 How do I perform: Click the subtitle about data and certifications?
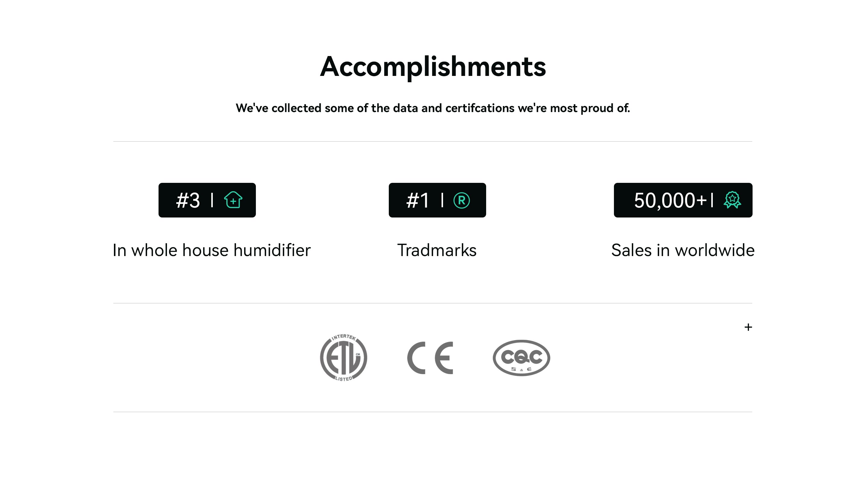433,108
